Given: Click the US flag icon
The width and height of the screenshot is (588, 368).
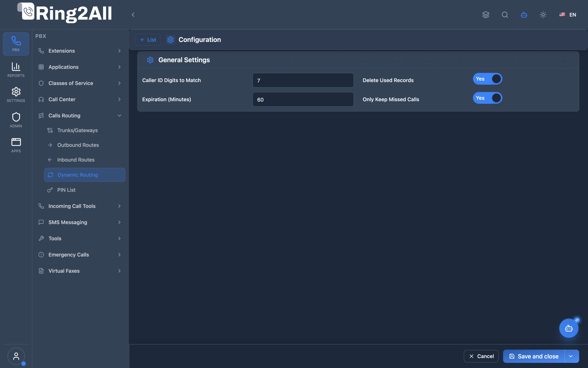Looking at the screenshot, I should (x=562, y=15).
